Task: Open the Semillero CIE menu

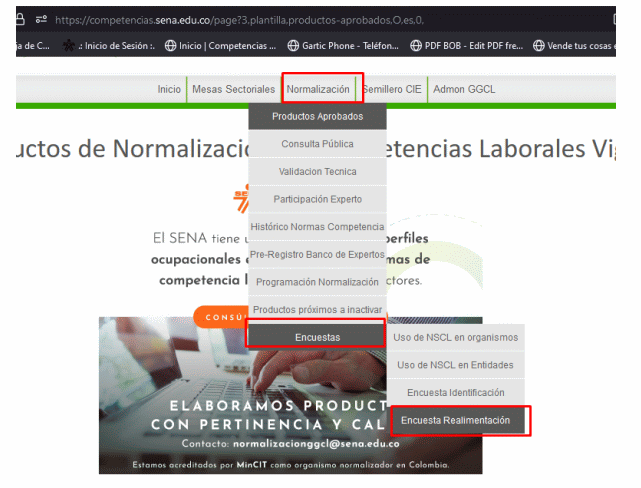Action: pos(392,90)
